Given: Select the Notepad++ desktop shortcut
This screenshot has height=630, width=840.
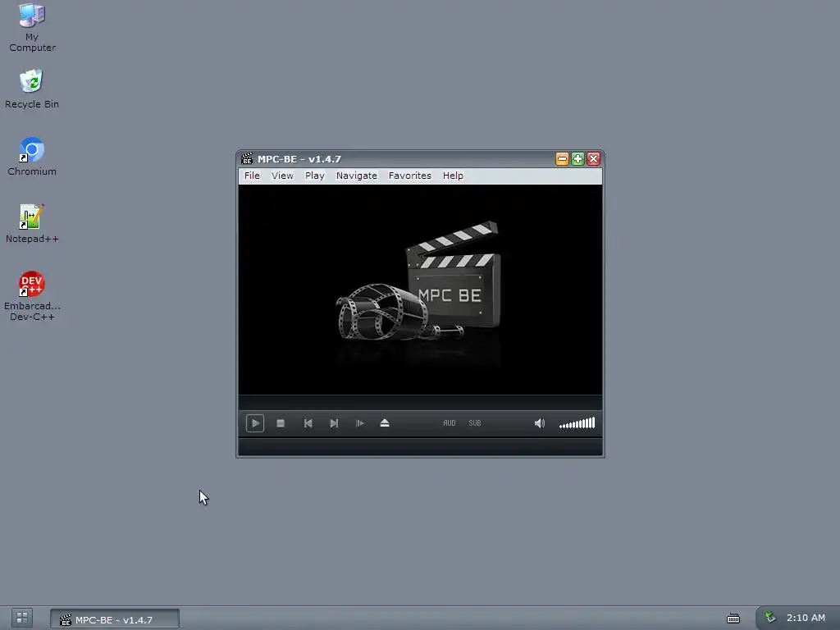Looking at the screenshot, I should click(32, 224).
